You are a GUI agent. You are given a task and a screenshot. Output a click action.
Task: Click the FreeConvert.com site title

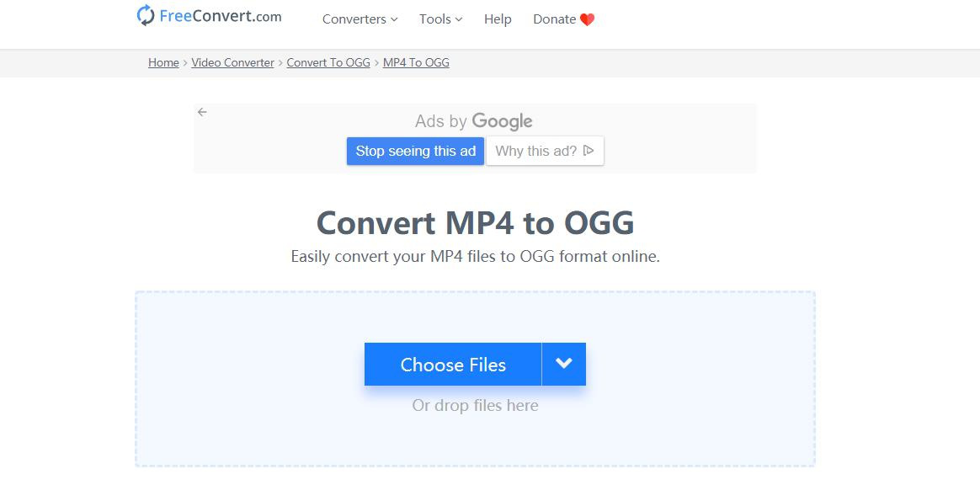(219, 15)
